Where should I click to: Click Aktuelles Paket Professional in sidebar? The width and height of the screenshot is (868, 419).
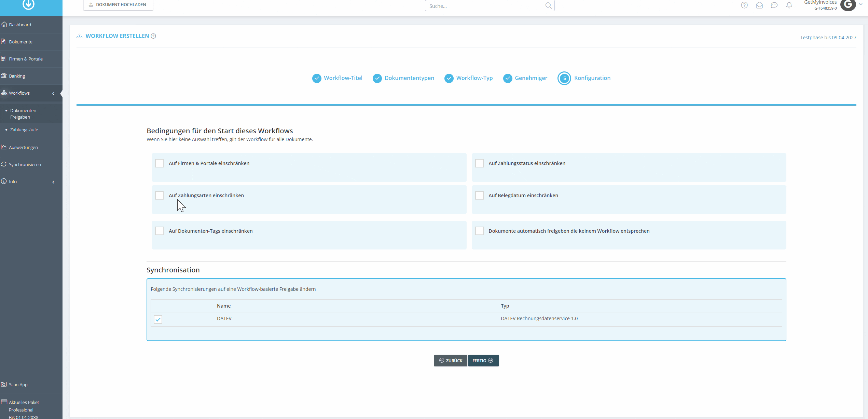tap(31, 407)
